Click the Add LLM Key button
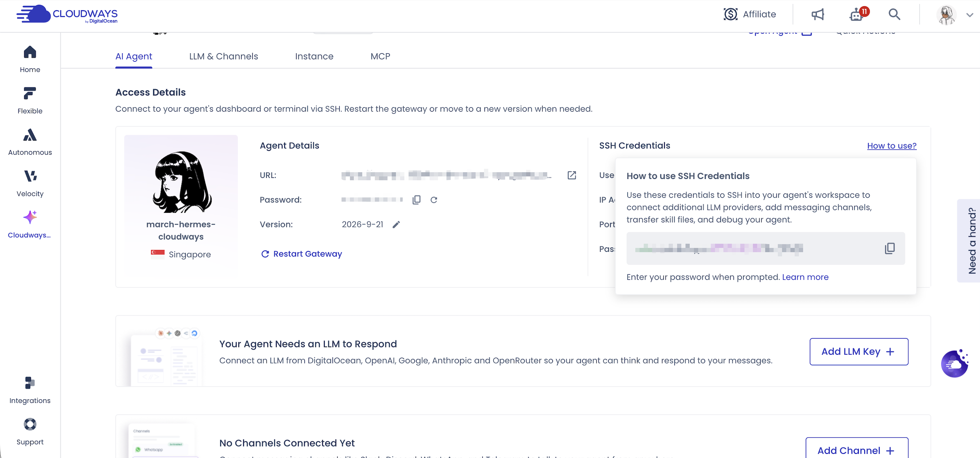This screenshot has height=458, width=980. point(858,352)
